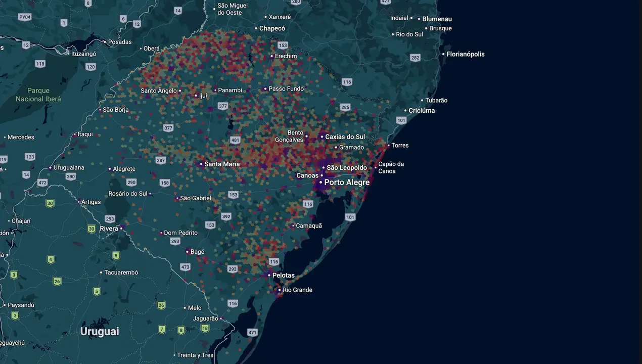This screenshot has height=364, width=642.
Task: Click the Rivera city label
Action: pos(109,229)
